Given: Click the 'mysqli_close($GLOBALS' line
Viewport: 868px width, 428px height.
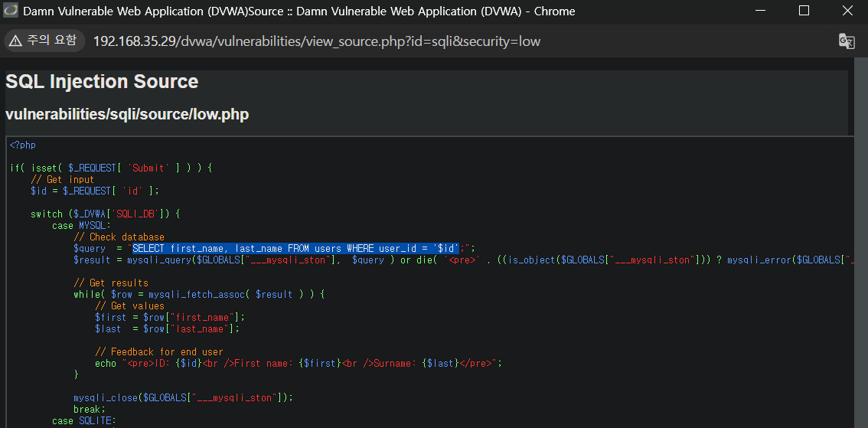Looking at the screenshot, I should pyautogui.click(x=183, y=397).
